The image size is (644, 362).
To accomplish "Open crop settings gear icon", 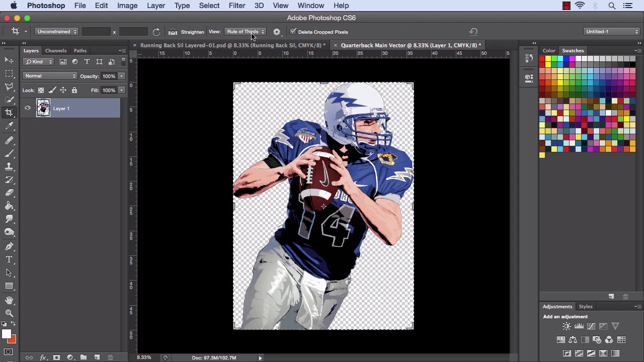I will (277, 32).
